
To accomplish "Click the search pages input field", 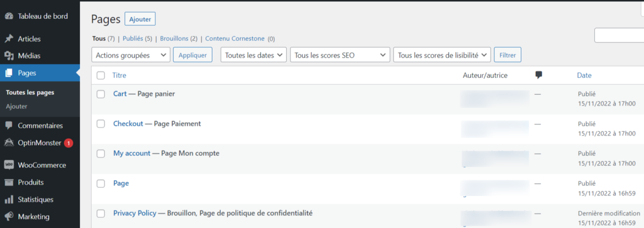I will coord(619,35).
